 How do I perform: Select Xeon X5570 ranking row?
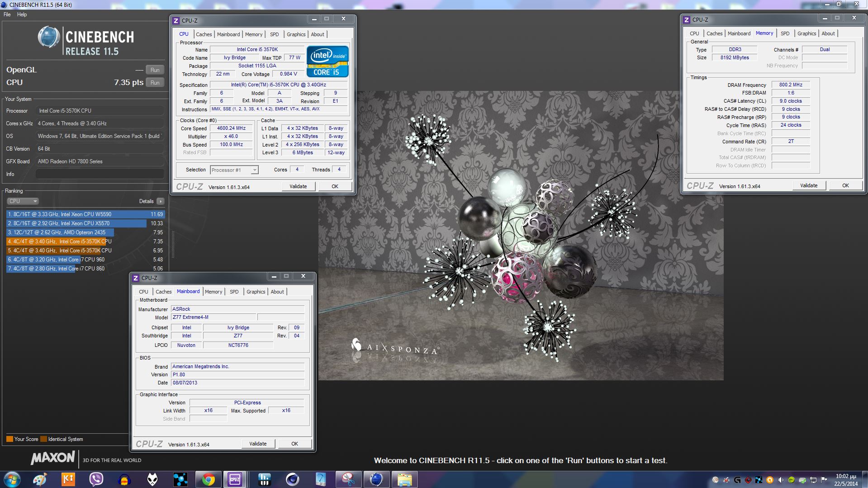pyautogui.click(x=85, y=223)
